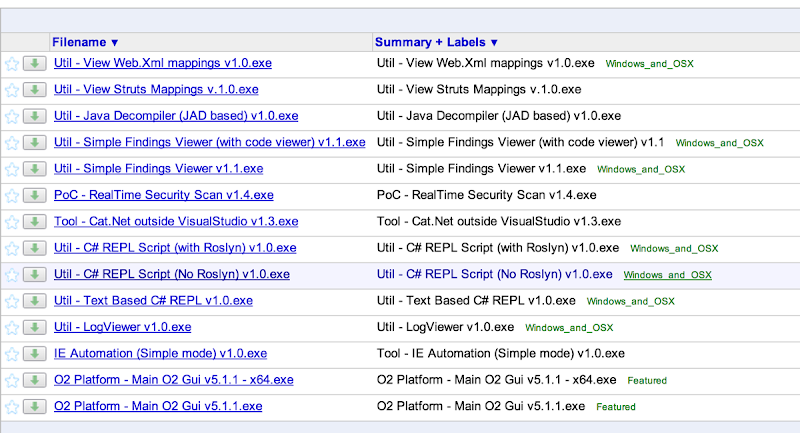
Task: Click Featured label on x64.exe row
Action: click(x=647, y=381)
